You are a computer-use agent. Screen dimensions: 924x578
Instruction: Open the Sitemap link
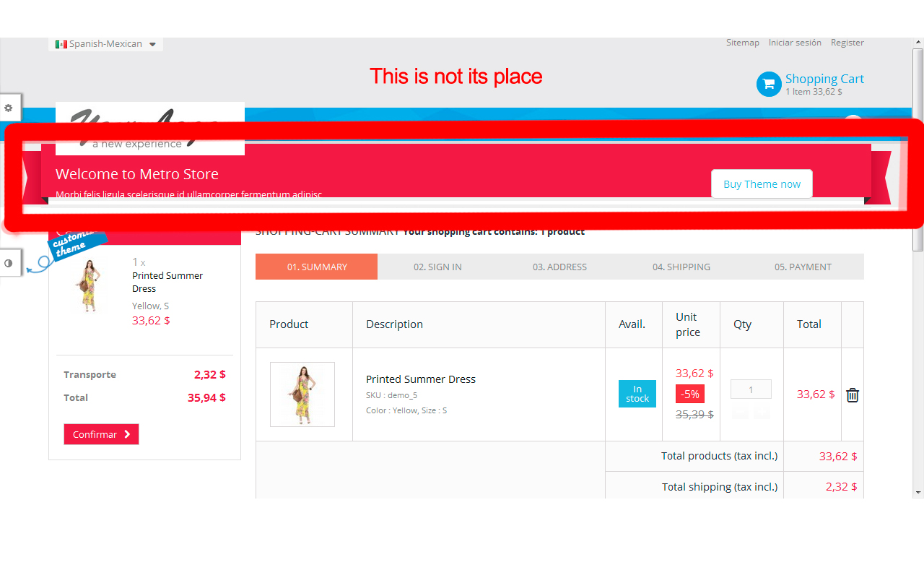(743, 43)
